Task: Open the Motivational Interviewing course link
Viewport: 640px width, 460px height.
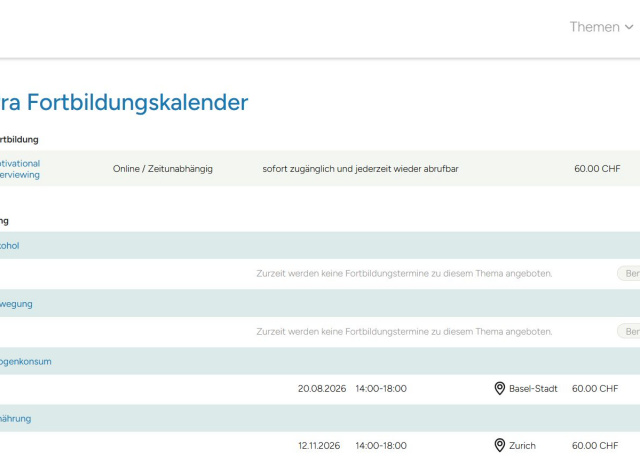Action: click(20, 168)
